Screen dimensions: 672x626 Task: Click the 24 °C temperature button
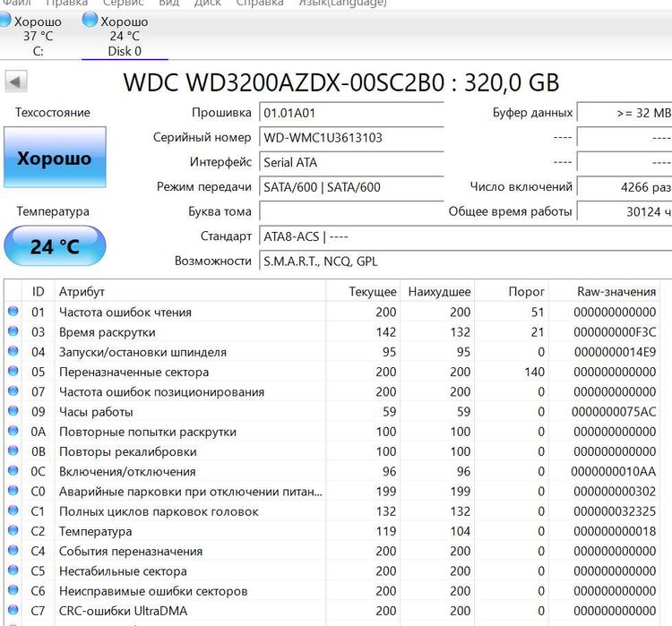tap(55, 246)
